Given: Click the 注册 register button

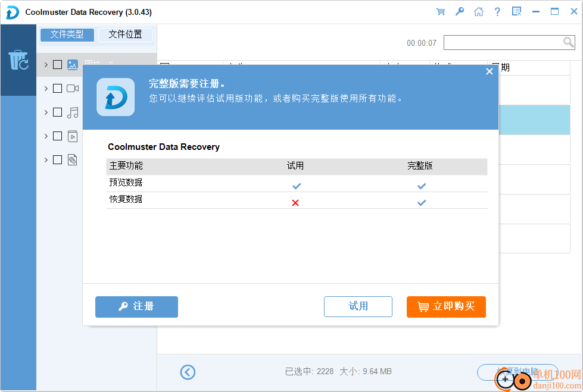Looking at the screenshot, I should (136, 306).
